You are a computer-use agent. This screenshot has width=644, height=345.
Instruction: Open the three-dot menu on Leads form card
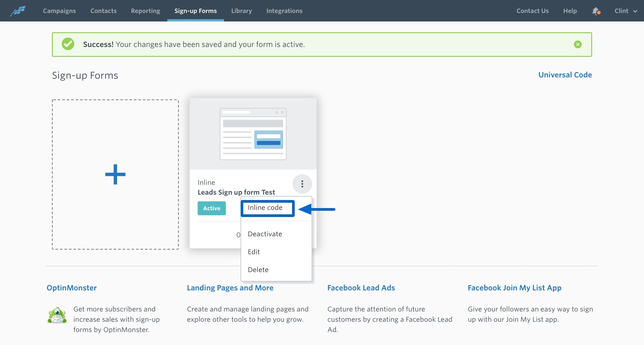click(302, 184)
